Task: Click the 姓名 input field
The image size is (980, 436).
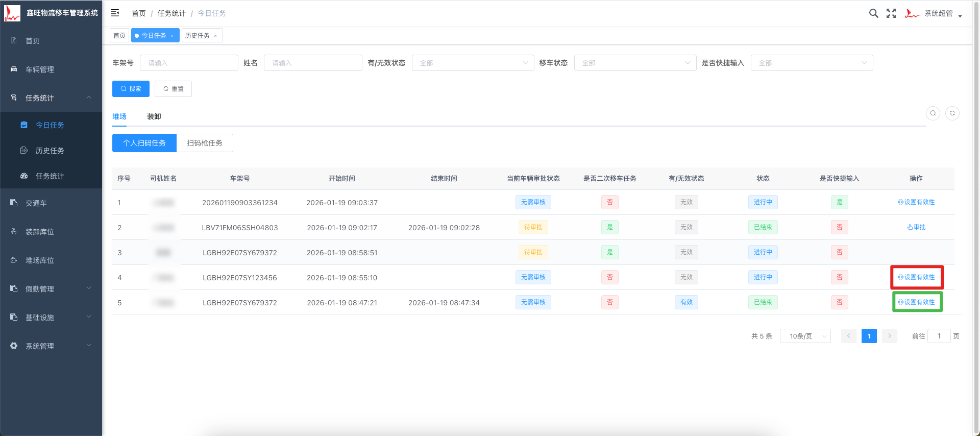Action: [313, 63]
